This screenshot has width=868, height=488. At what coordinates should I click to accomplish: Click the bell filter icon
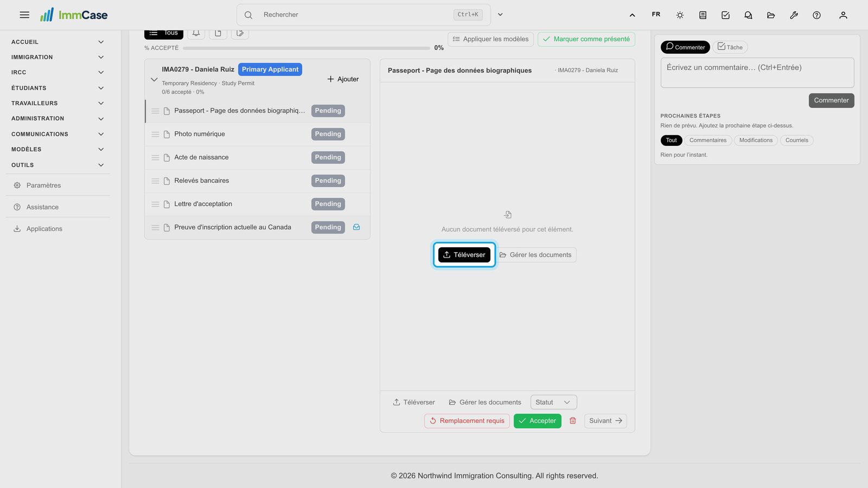pyautogui.click(x=196, y=34)
